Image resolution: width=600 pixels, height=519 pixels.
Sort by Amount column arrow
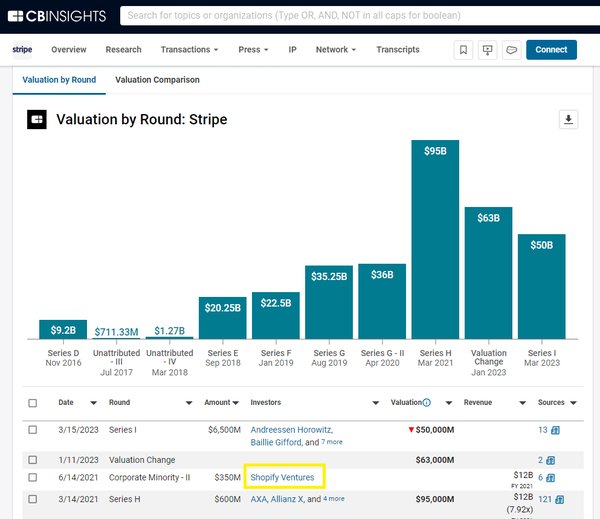pyautogui.click(x=236, y=403)
